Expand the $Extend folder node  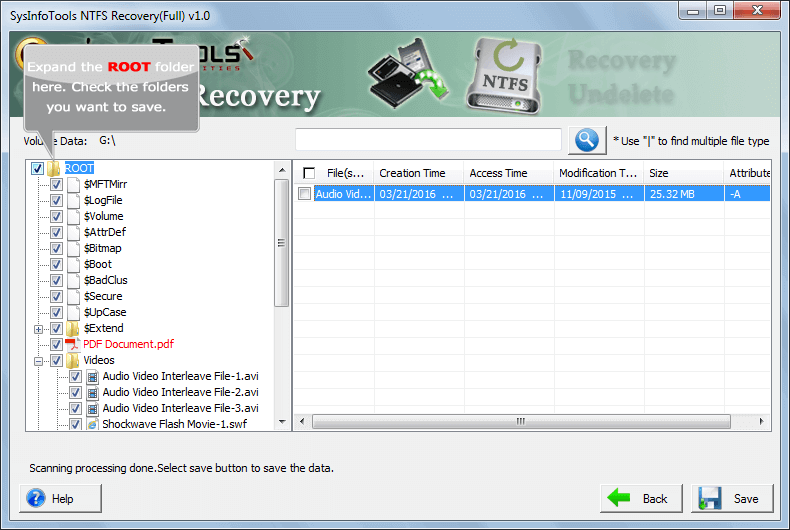(x=38, y=329)
